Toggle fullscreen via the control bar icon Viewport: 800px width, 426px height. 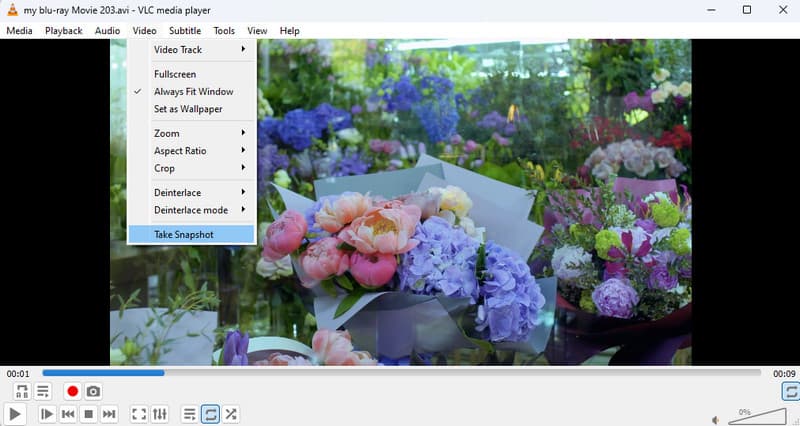pos(139,414)
